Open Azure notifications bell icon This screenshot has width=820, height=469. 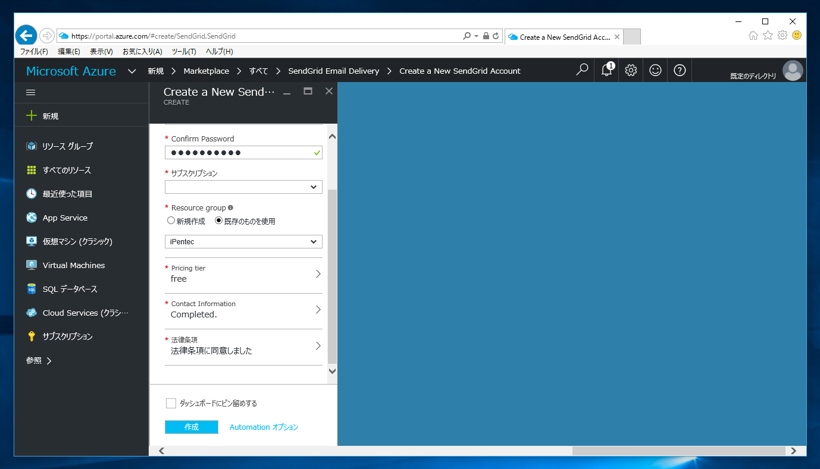607,70
